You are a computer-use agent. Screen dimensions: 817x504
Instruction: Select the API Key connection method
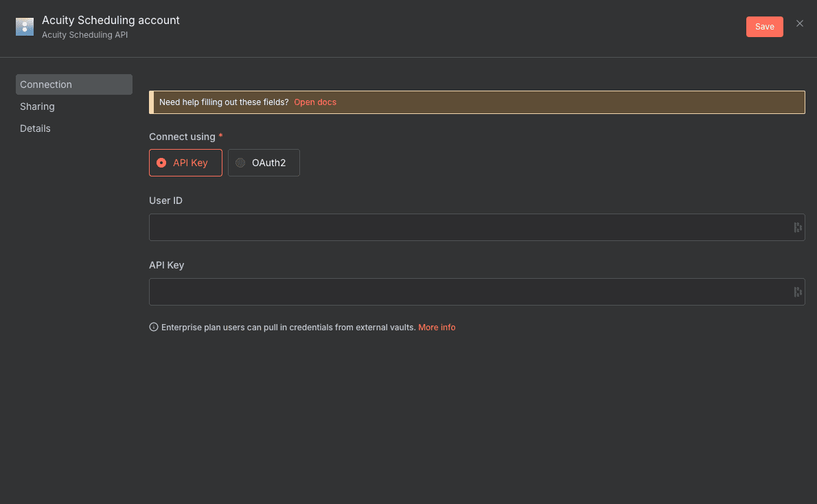coord(185,163)
